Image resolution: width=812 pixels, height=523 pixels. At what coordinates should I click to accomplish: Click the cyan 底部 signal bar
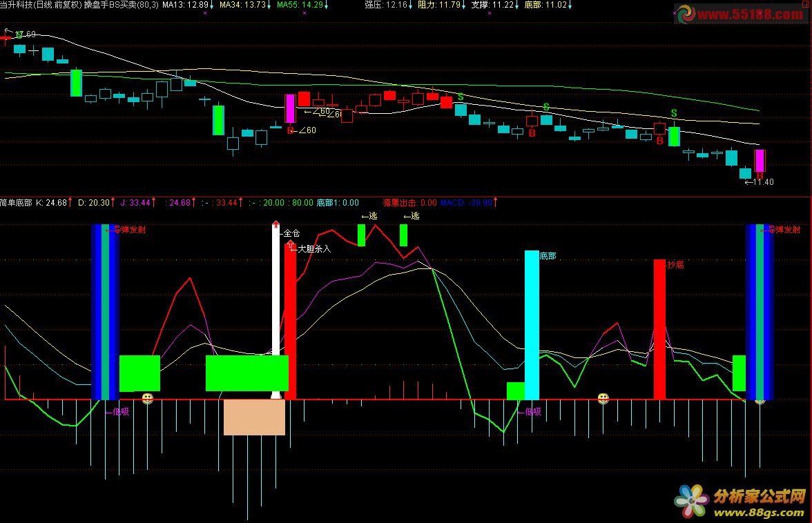[x=532, y=325]
